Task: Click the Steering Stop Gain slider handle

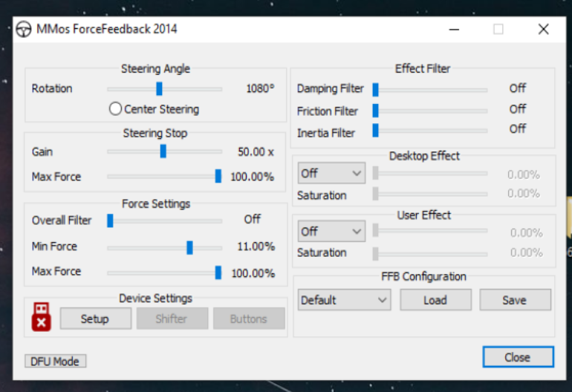Action: point(163,151)
